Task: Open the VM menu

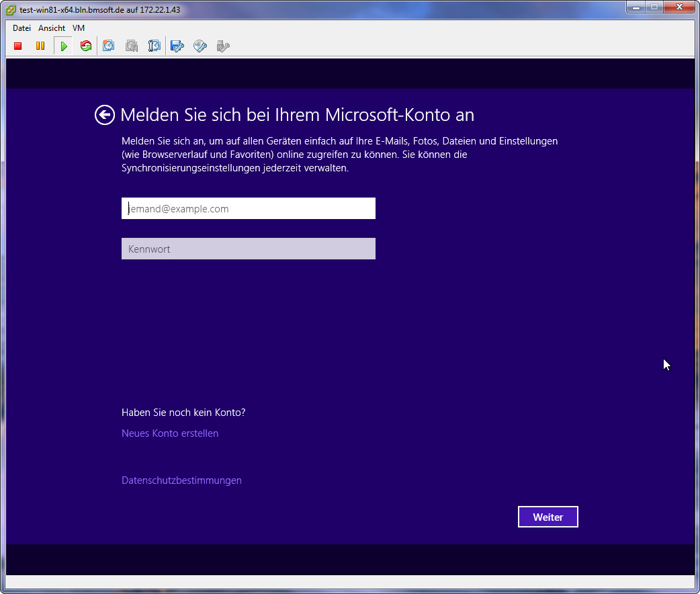Action: coord(79,28)
